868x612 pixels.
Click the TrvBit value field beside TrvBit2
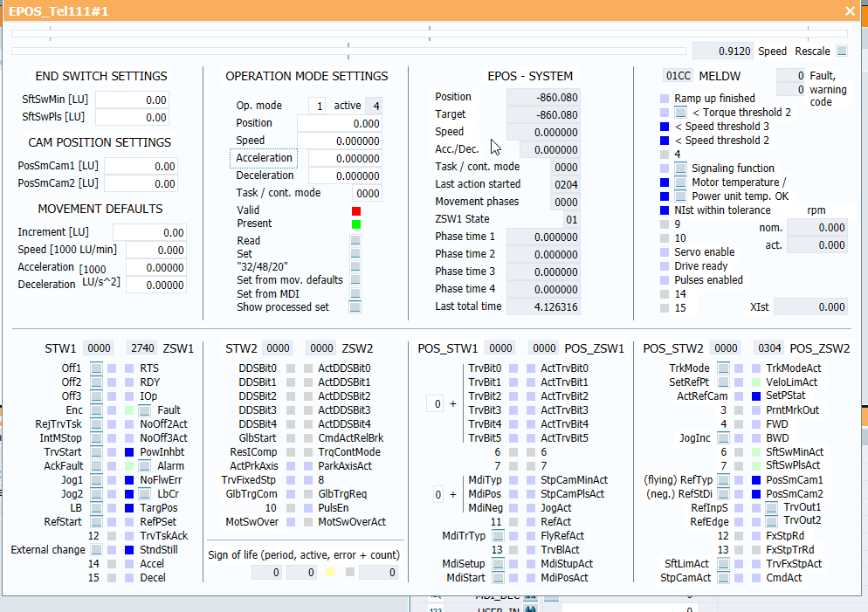pyautogui.click(x=435, y=404)
